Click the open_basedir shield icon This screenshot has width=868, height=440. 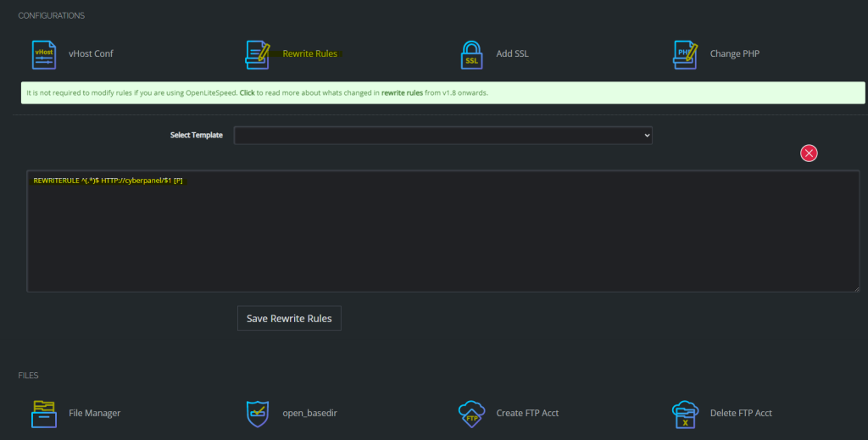(257, 413)
